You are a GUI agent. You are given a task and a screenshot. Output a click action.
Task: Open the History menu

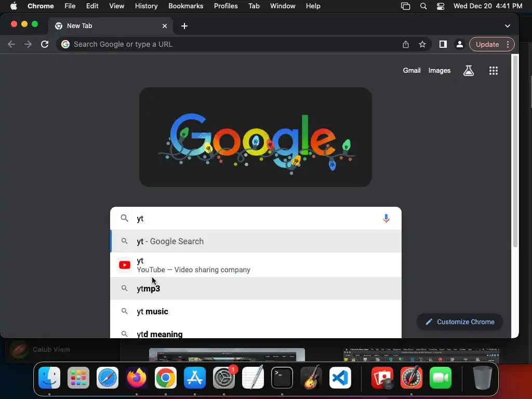tap(146, 6)
